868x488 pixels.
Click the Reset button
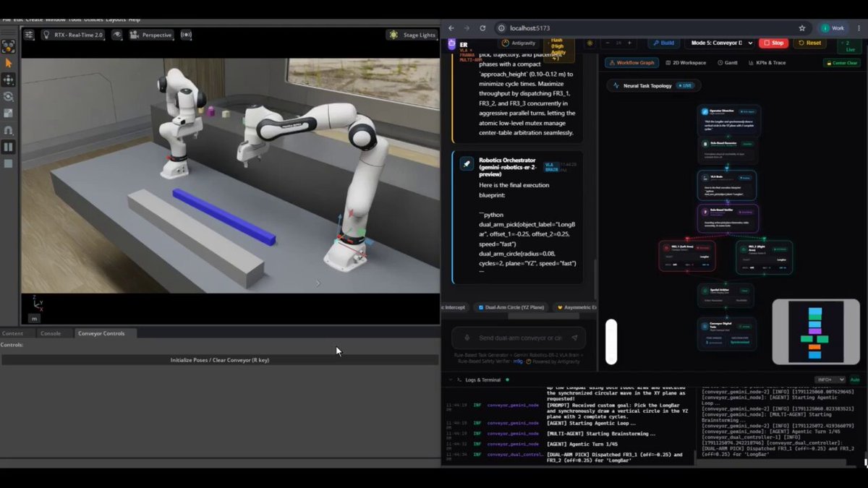pos(809,43)
